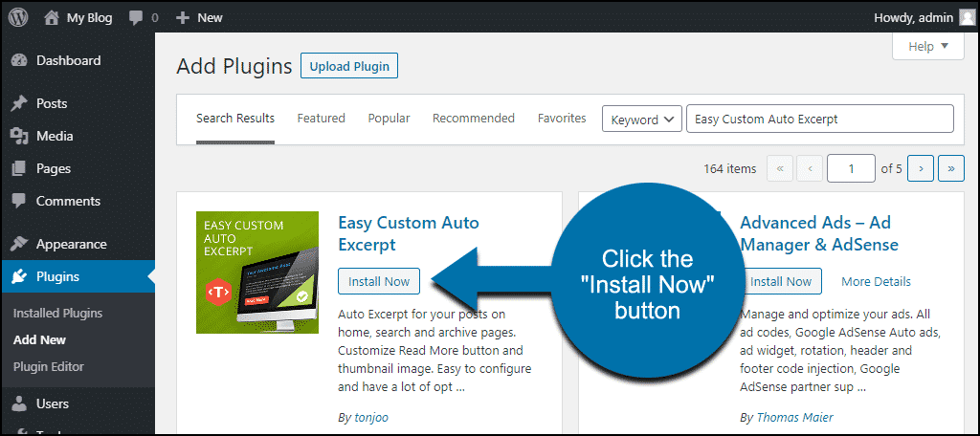Open Easy Custom Auto Excerpt title link
The width and height of the screenshot is (980, 436).
(x=409, y=233)
